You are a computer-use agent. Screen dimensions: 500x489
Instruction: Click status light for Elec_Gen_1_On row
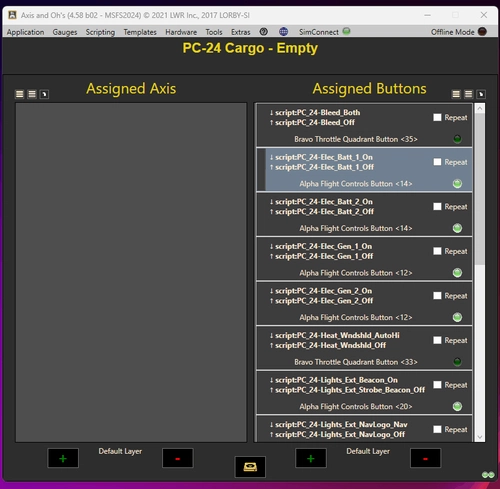point(457,273)
